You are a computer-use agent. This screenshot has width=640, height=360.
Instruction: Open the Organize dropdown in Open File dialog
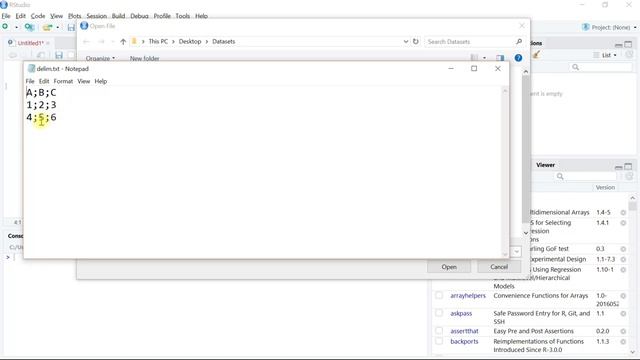[100, 58]
